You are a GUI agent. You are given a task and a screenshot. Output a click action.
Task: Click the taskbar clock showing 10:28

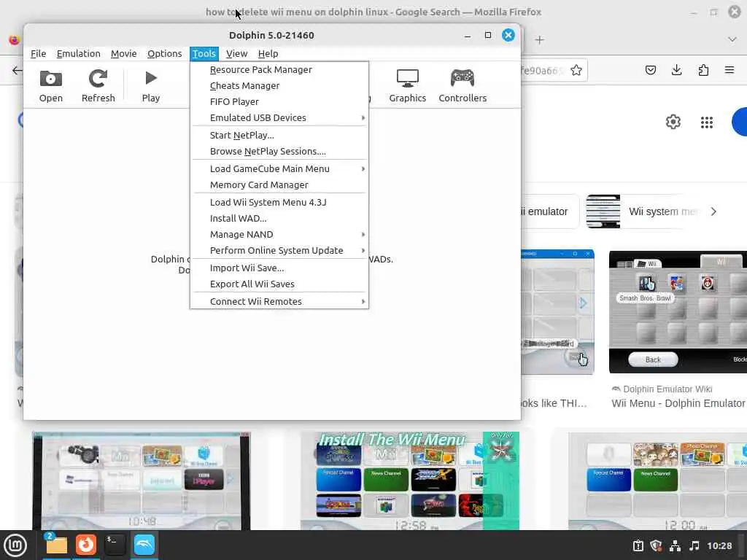click(x=719, y=545)
